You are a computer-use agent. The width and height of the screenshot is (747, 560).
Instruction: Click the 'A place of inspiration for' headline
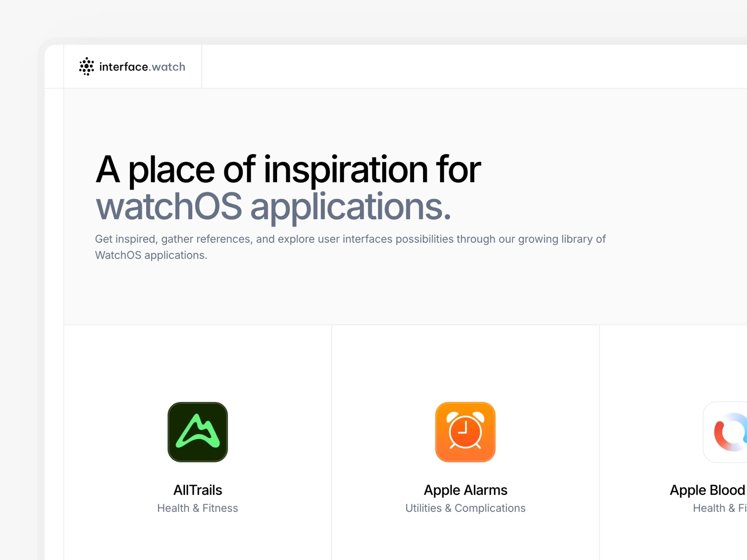click(x=288, y=169)
